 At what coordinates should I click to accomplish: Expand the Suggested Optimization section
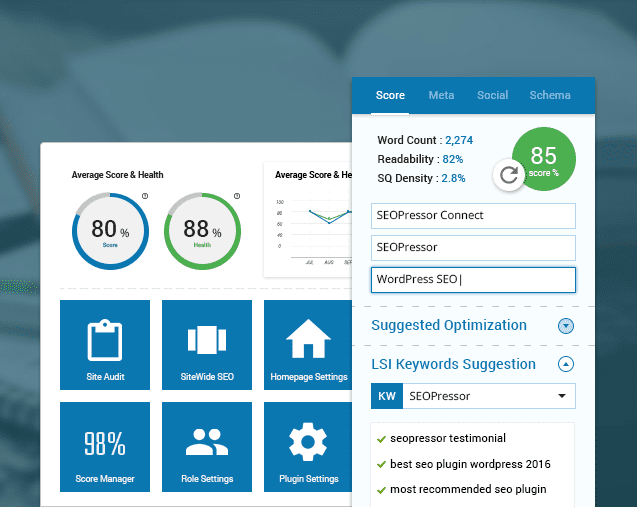pos(566,325)
